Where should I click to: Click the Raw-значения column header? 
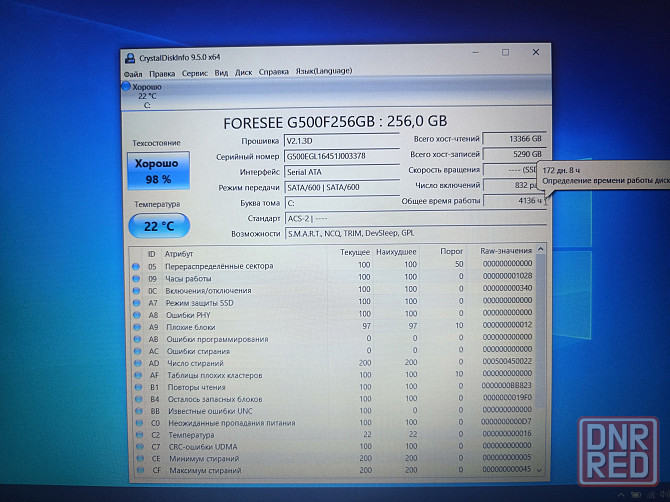(x=506, y=251)
